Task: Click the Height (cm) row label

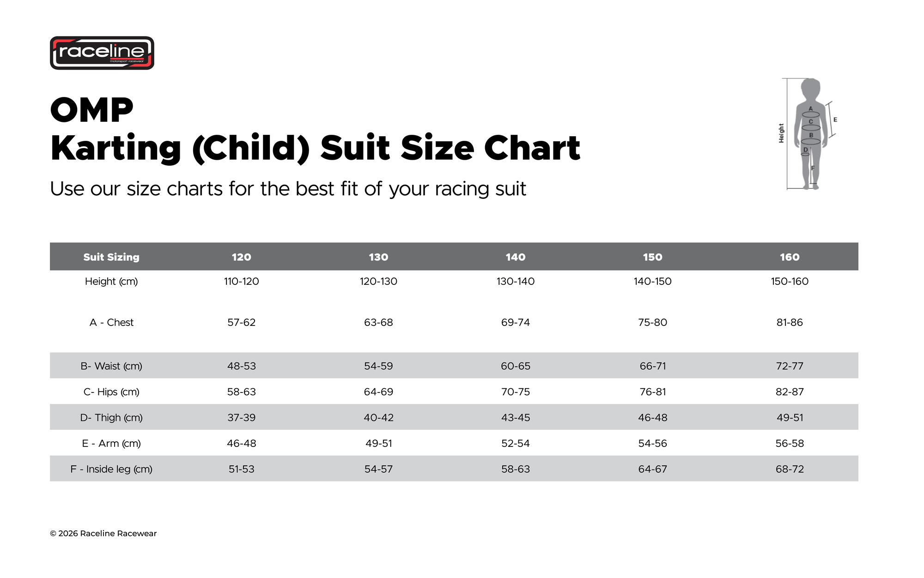Action: point(111,282)
